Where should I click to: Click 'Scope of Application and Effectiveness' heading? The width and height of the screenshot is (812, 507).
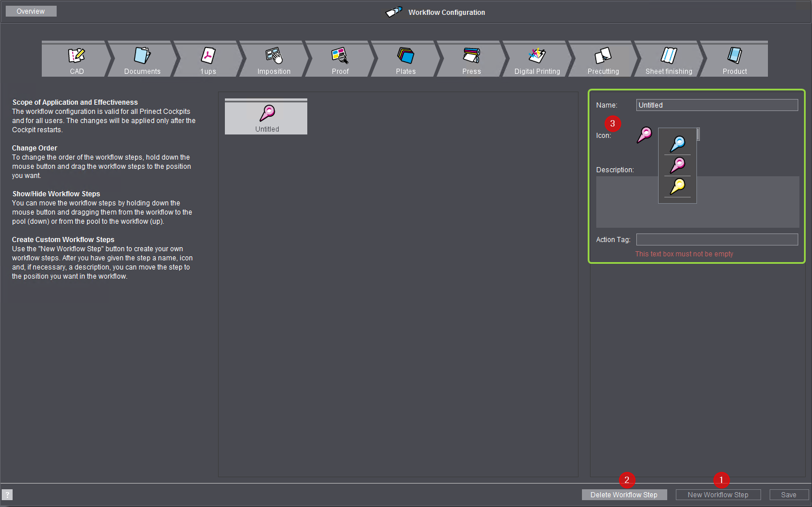pyautogui.click(x=75, y=102)
